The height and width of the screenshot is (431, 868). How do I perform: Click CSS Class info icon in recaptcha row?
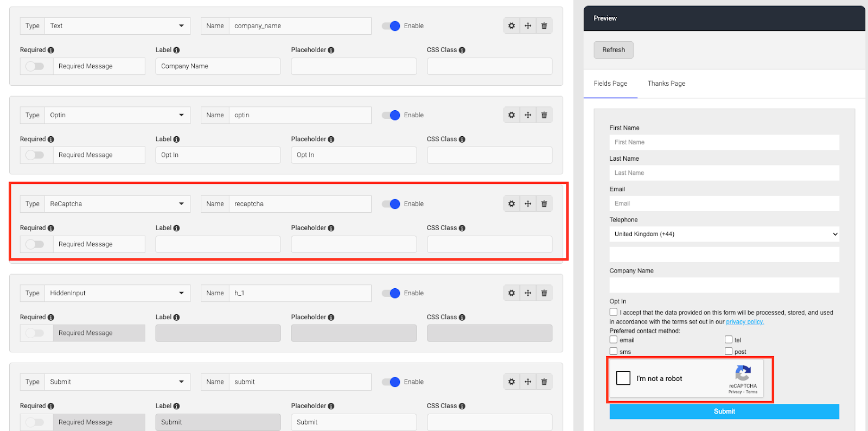462,228
